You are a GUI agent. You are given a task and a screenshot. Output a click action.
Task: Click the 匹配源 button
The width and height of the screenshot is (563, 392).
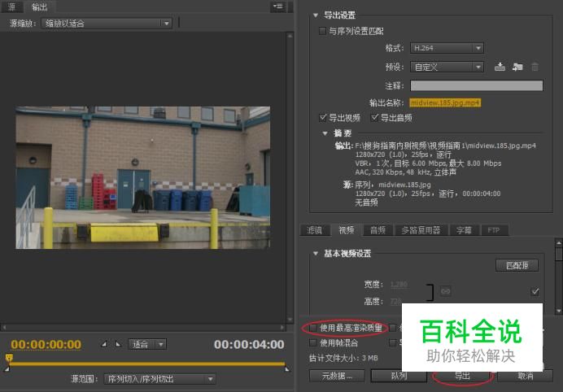pyautogui.click(x=517, y=265)
